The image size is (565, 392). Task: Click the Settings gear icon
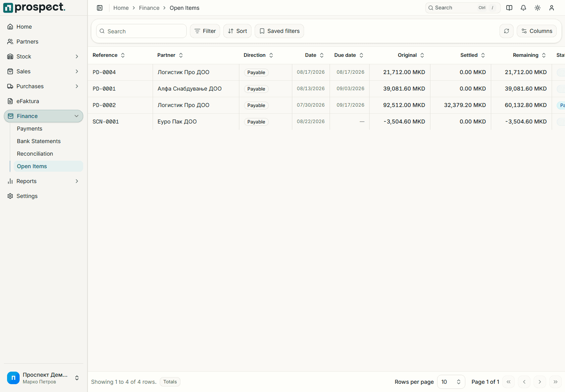(10, 196)
